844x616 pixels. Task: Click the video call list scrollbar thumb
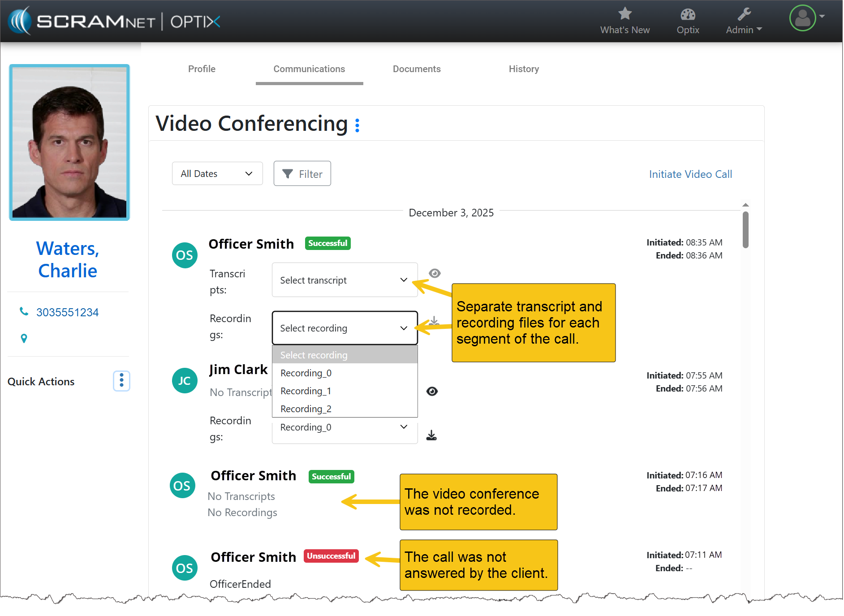pyautogui.click(x=745, y=230)
